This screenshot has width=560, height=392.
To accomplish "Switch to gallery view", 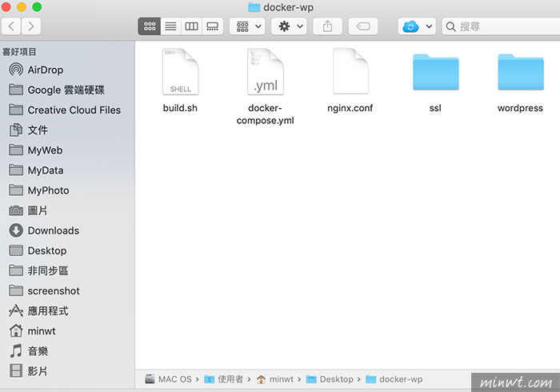I will [213, 26].
